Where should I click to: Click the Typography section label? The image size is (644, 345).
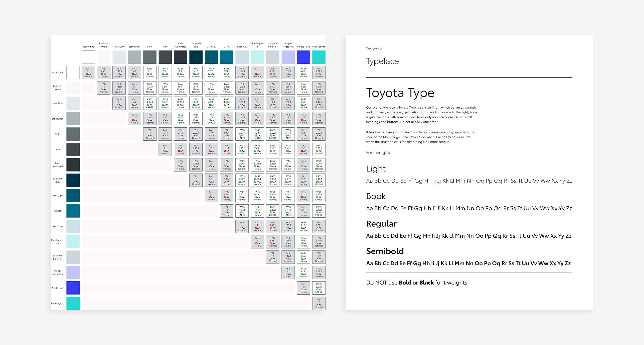374,48
